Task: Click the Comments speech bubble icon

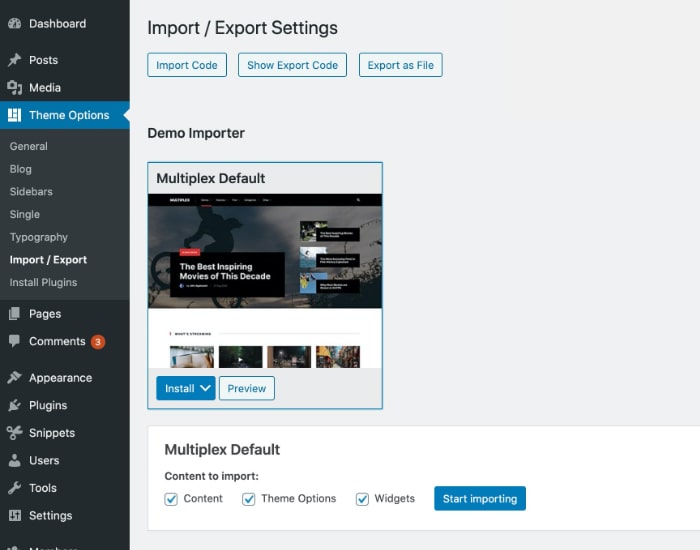Action: (x=14, y=341)
